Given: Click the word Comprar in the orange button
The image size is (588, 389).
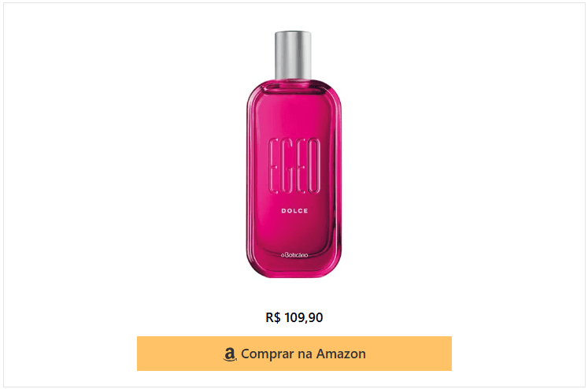Looking at the screenshot, I should (x=268, y=354).
